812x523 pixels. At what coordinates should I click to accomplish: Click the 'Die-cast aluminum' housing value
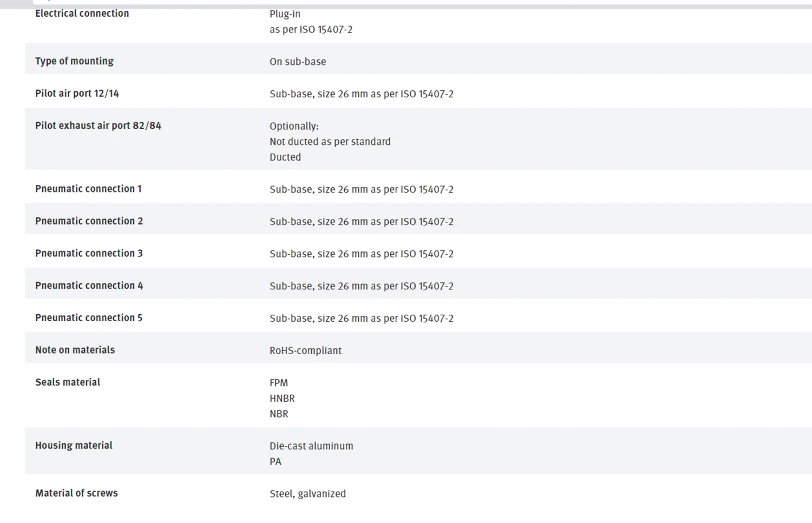(311, 446)
